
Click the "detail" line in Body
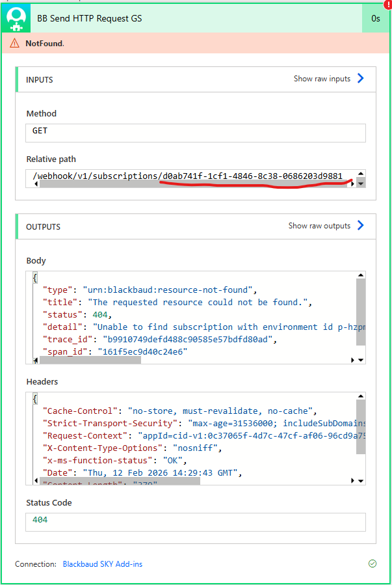(x=204, y=327)
